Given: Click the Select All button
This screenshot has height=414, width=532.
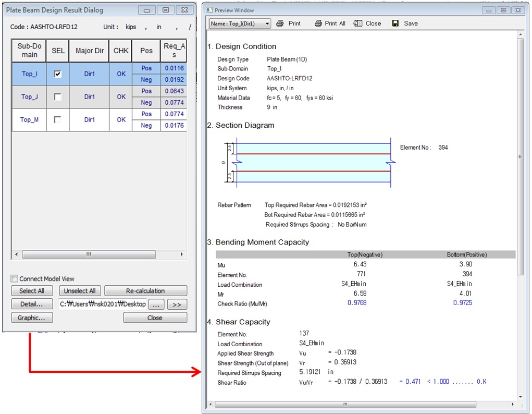Looking at the screenshot, I should 32,291.
